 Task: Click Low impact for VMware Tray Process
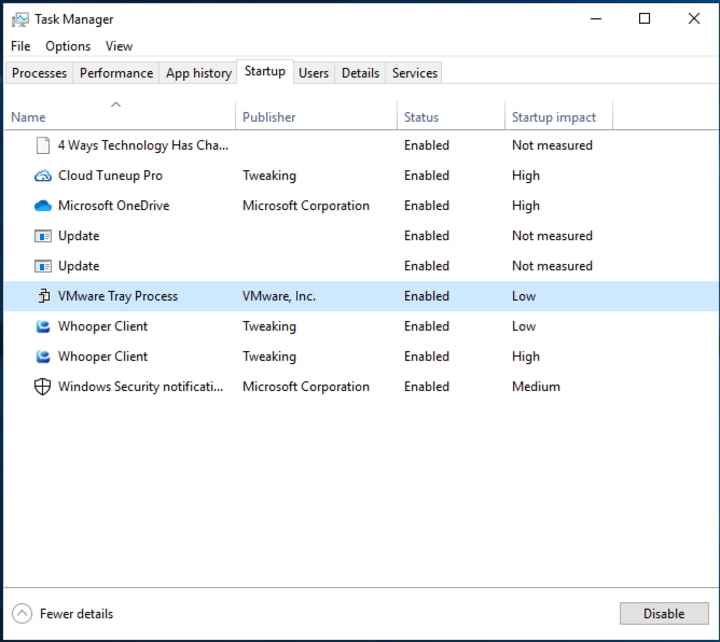coord(524,296)
